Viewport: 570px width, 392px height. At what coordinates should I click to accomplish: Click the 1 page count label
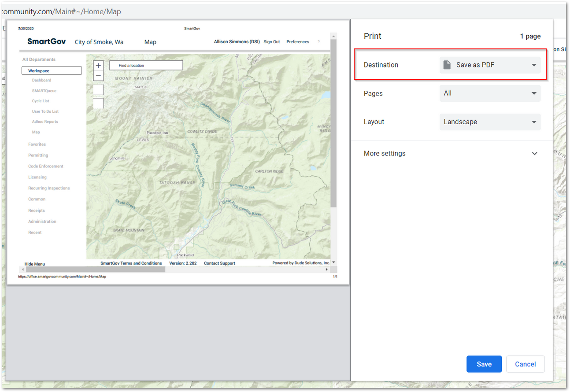pos(530,36)
